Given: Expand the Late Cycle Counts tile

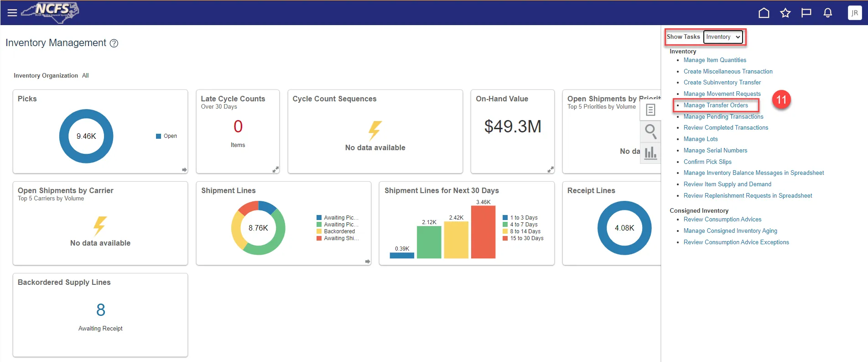Looking at the screenshot, I should [x=275, y=169].
